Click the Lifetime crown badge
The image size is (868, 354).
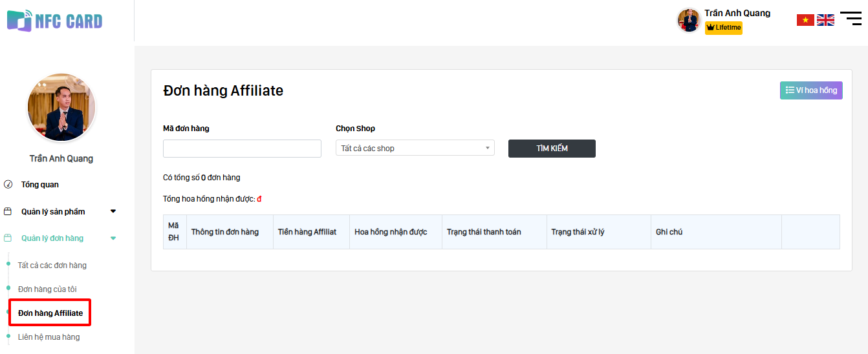tap(723, 28)
